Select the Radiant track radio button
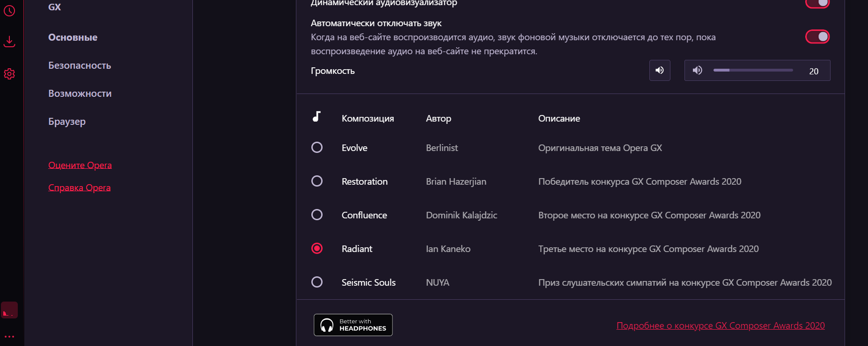The image size is (868, 346). pyautogui.click(x=317, y=248)
